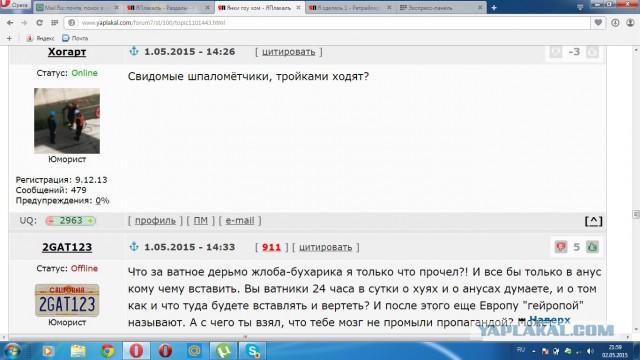Image resolution: width=640 pixels, height=360 pixels.
Task: Go back to the previous page
Action: 10,23
